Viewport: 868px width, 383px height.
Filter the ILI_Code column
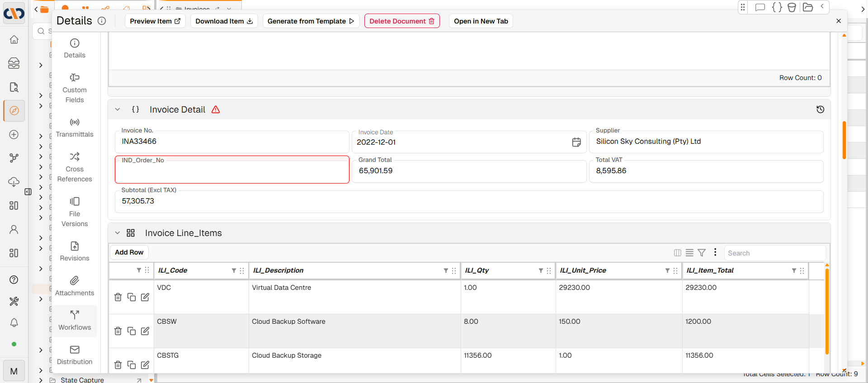234,270
